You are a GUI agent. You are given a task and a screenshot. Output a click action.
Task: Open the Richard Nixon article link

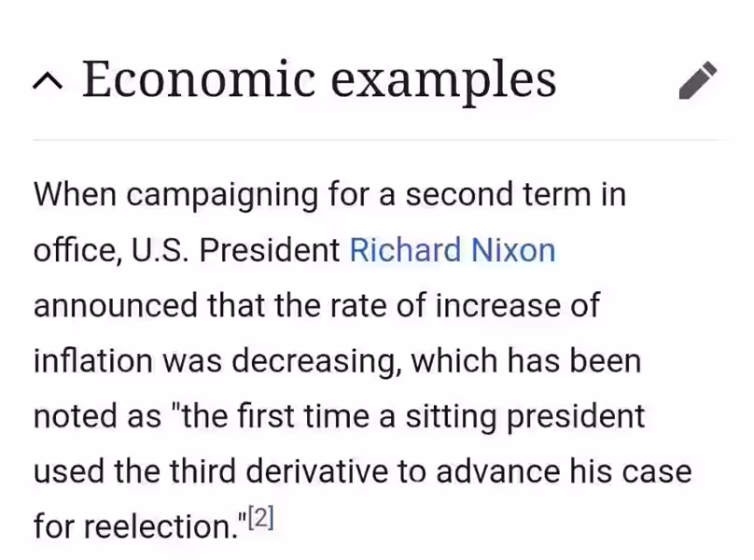[x=452, y=250]
